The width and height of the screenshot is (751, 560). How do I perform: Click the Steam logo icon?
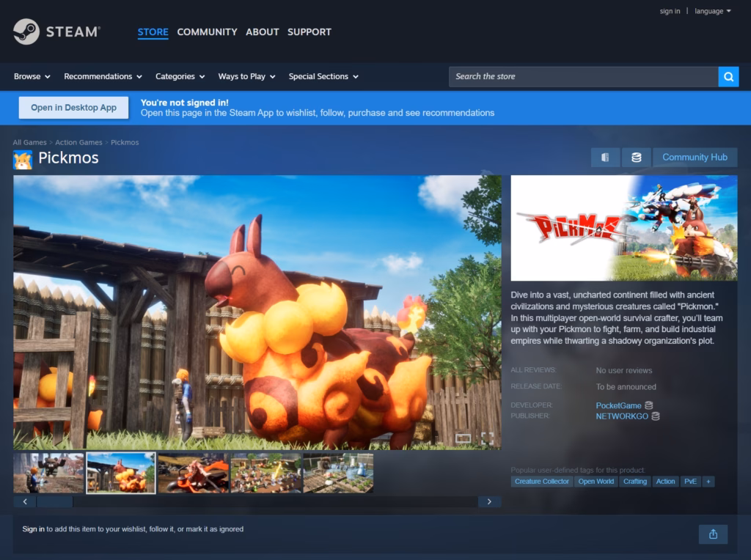click(x=26, y=32)
